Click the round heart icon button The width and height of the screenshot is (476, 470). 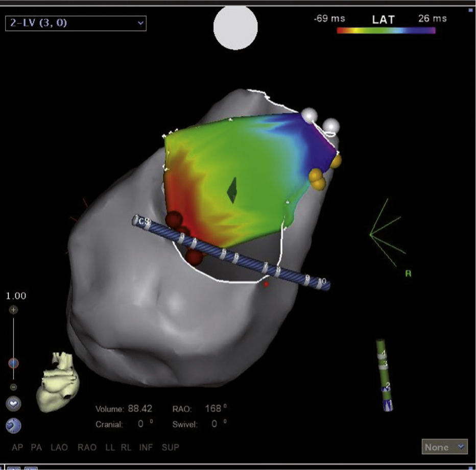pos(13,404)
